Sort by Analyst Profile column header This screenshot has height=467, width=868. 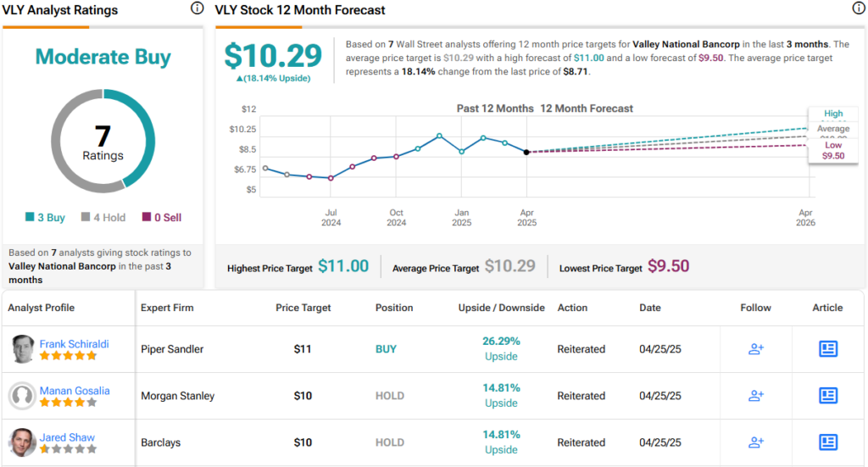41,308
